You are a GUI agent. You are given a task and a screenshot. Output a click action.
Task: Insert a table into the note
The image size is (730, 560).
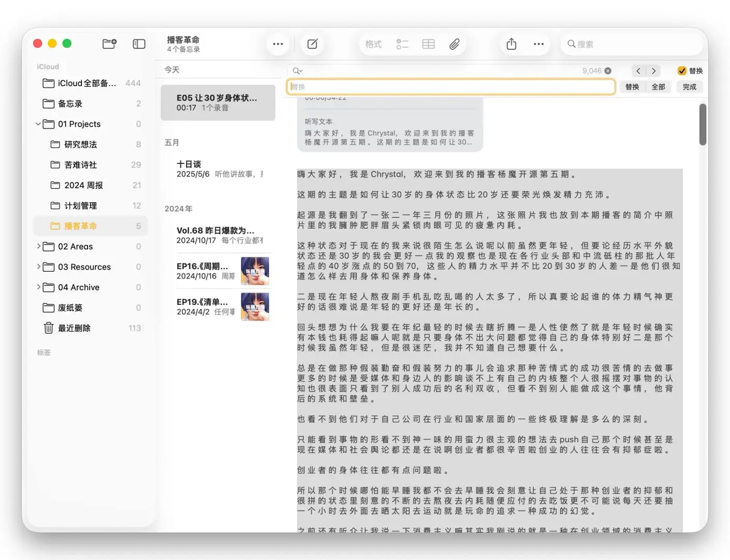coord(428,44)
